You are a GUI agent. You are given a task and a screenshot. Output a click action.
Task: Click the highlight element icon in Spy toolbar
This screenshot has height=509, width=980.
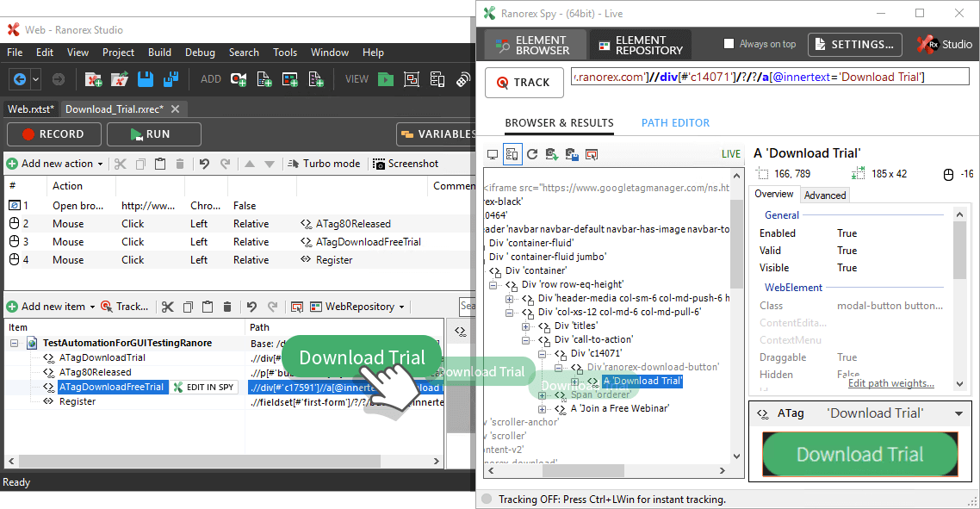[x=592, y=154]
